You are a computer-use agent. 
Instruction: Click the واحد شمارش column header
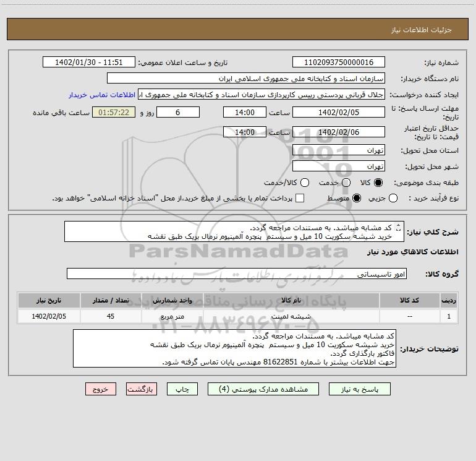coord(172,300)
